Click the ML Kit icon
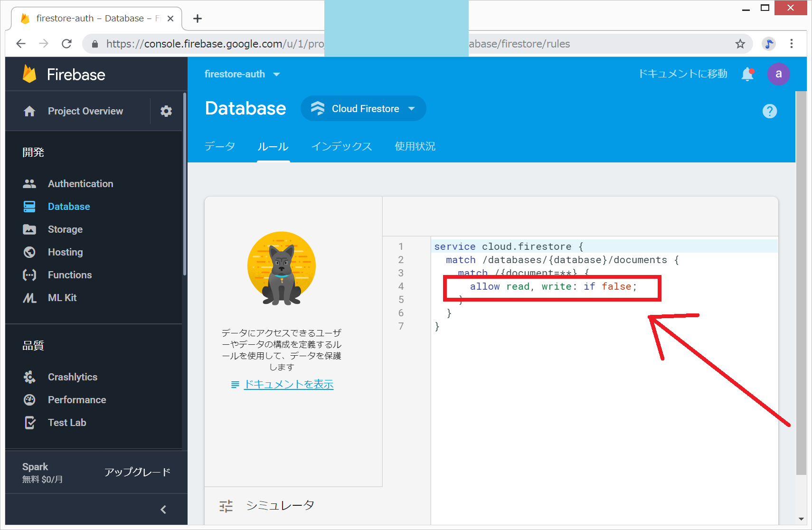 pos(29,298)
